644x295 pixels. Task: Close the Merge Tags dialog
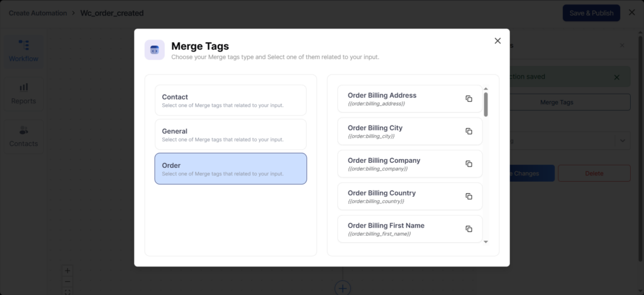point(497,41)
